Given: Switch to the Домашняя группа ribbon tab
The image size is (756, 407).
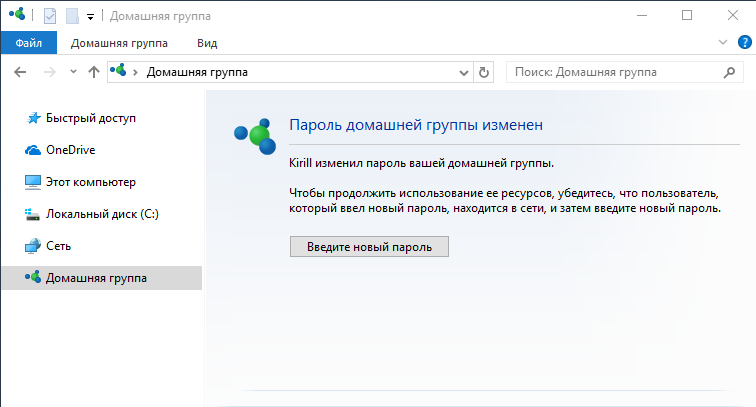Looking at the screenshot, I should (x=119, y=43).
